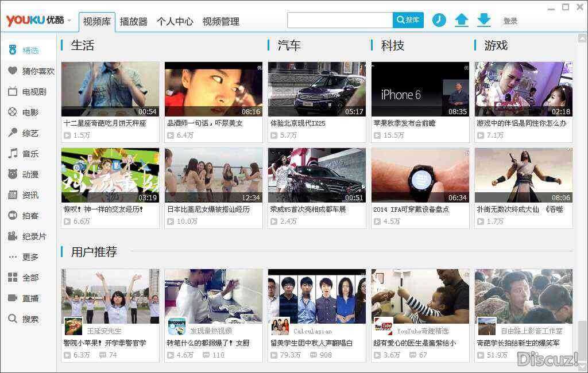This screenshot has width=588, height=373.
Task: Click view count 79.3万
Action: coord(290,355)
